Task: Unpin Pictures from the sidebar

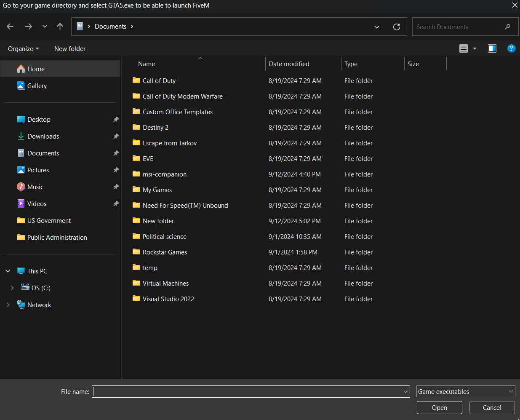Action: (116, 170)
